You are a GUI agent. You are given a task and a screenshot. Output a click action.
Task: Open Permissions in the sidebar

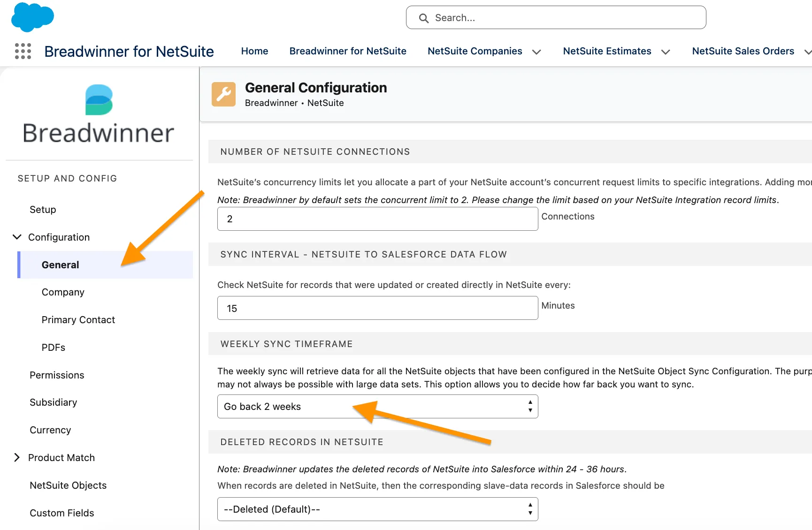[57, 375]
